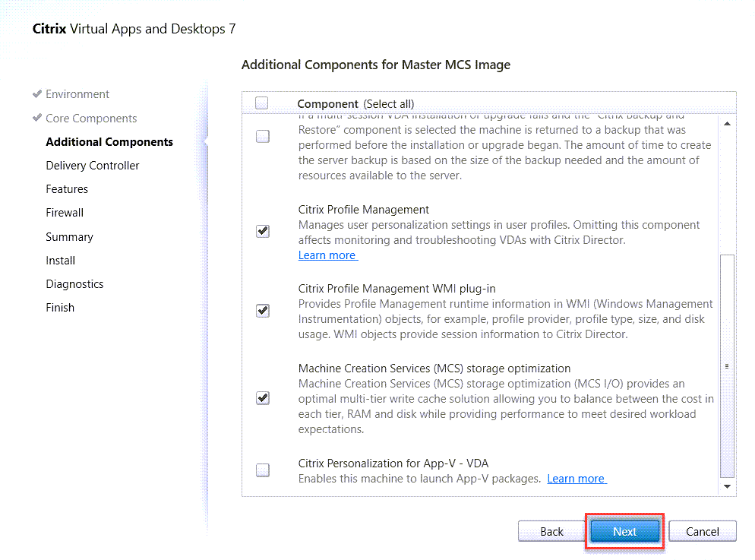Select Delivery Controller in wizard steps
755x560 pixels.
pos(93,166)
